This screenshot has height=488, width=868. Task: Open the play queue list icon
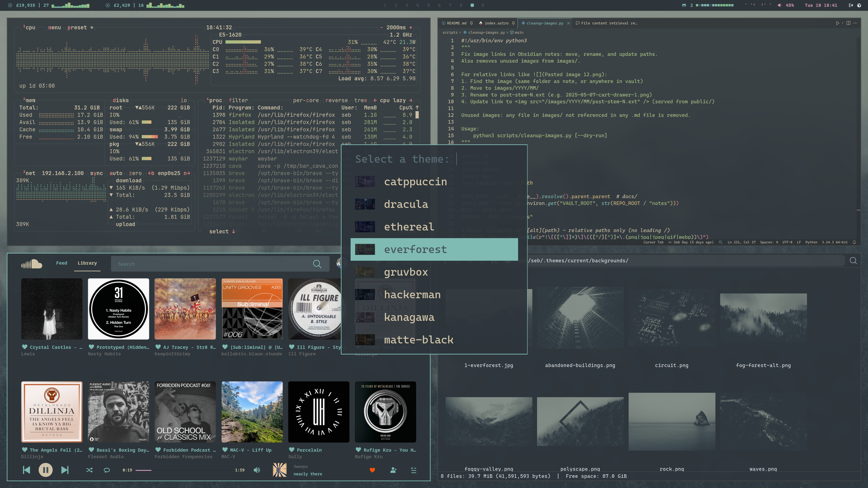[414, 470]
